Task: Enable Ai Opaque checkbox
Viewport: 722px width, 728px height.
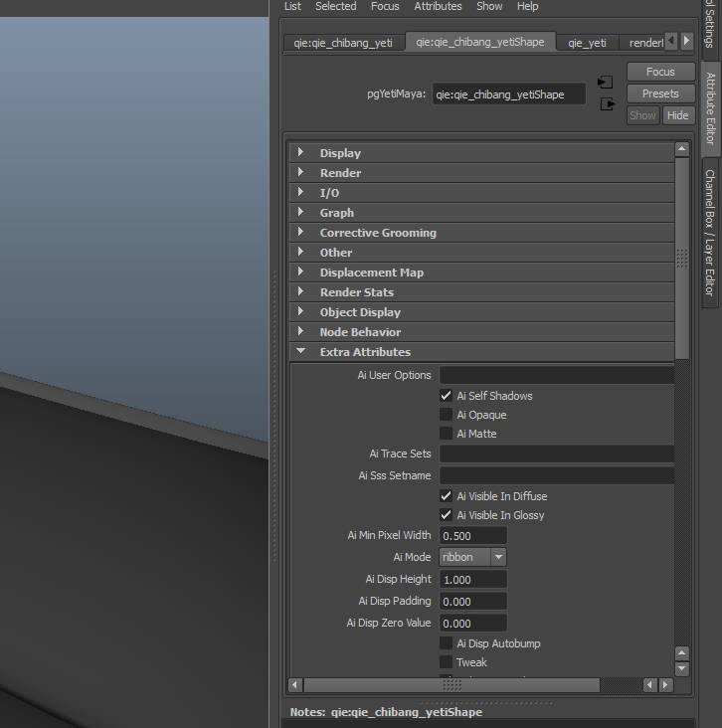Action: coord(446,415)
